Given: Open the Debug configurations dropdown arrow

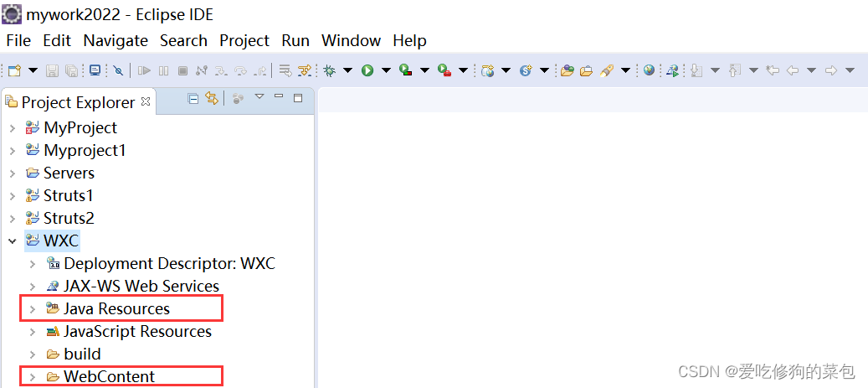Looking at the screenshot, I should click(347, 70).
